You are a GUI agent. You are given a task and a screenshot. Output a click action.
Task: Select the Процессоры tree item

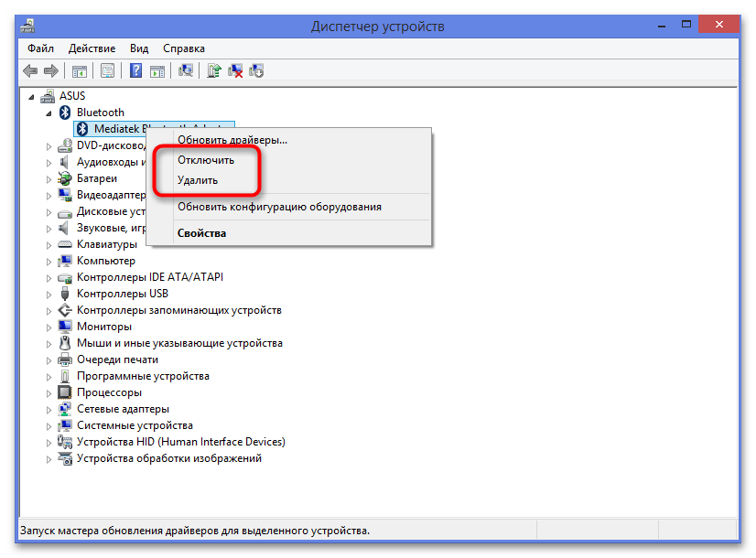[109, 392]
